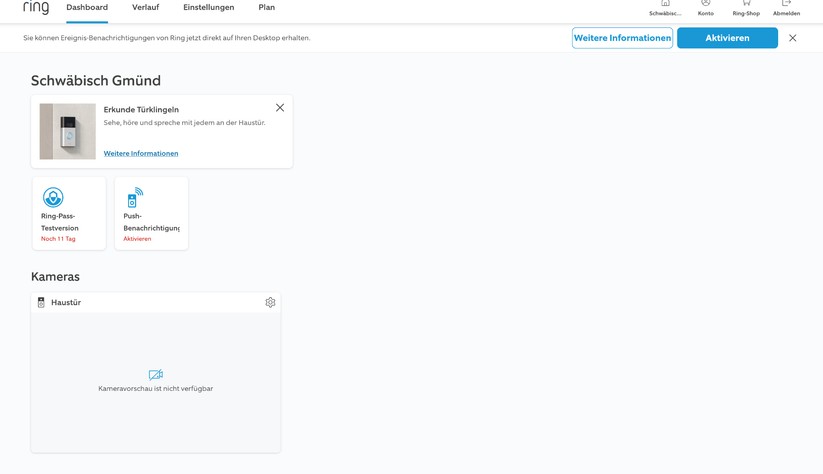The width and height of the screenshot is (823, 474).
Task: Click the camera unavailable icon
Action: coord(156,375)
